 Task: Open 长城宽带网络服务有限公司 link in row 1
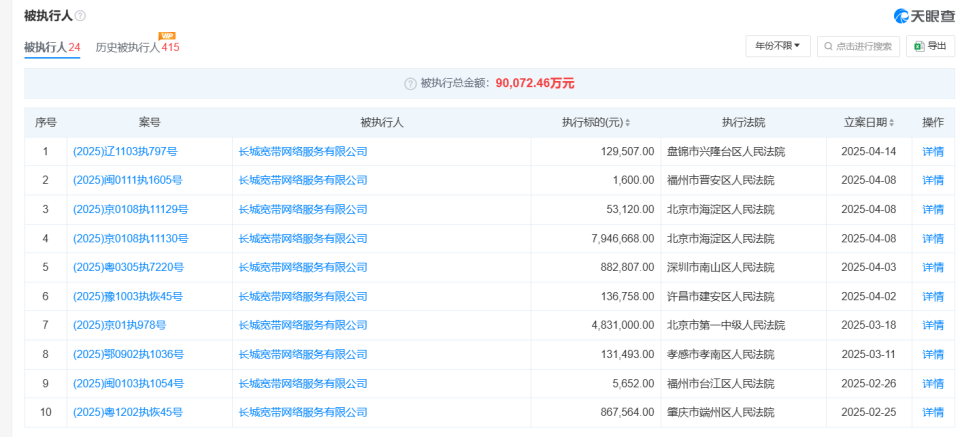tap(303, 152)
